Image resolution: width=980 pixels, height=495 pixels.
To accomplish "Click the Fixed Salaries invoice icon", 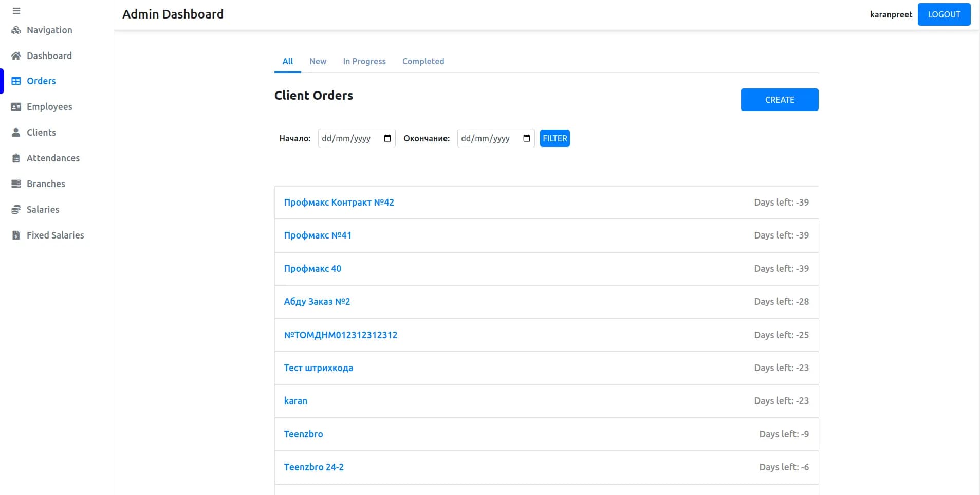I will [x=16, y=235].
